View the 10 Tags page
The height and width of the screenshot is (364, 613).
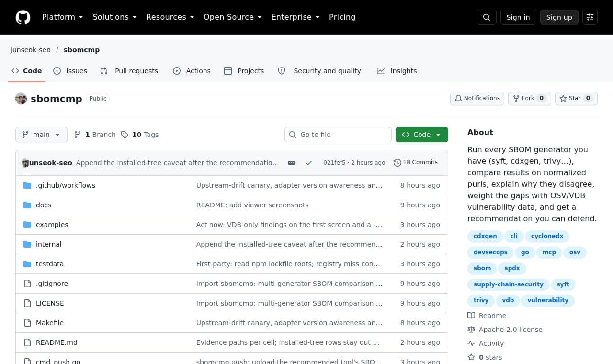(x=140, y=135)
